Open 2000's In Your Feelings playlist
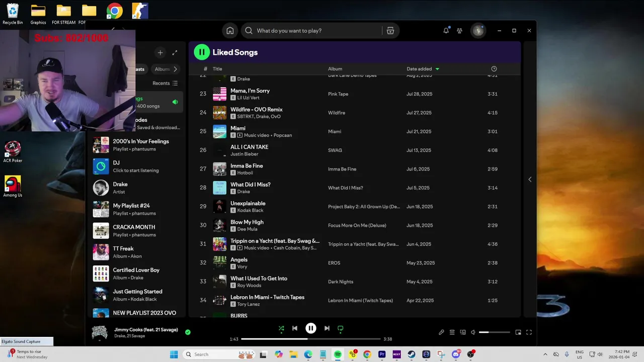Viewport: 644px width, 362px height. click(x=136, y=145)
